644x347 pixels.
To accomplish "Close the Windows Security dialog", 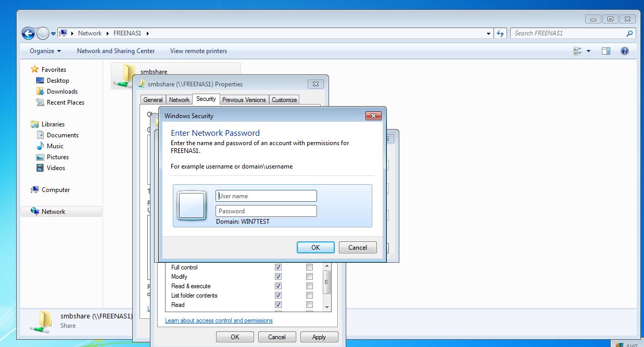I will 374,115.
